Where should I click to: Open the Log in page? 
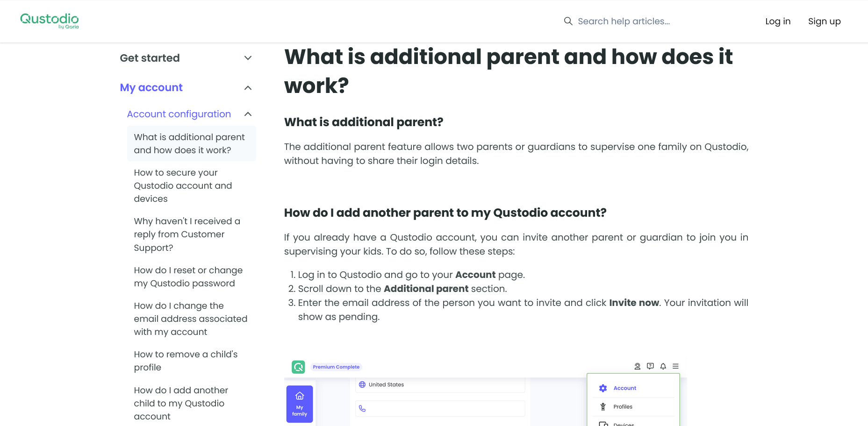(778, 21)
